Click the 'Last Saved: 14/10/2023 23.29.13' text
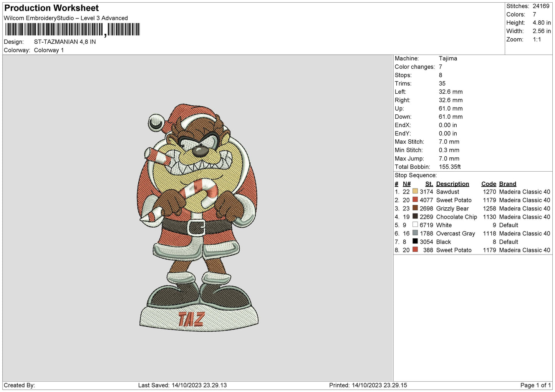555x392 pixels. 182,385
